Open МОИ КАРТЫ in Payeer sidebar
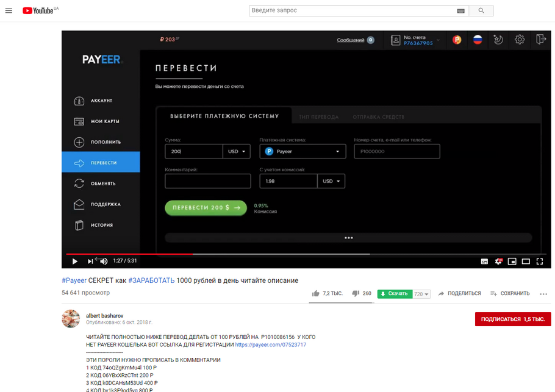Image resolution: width=555 pixels, height=392 pixels. [x=101, y=121]
